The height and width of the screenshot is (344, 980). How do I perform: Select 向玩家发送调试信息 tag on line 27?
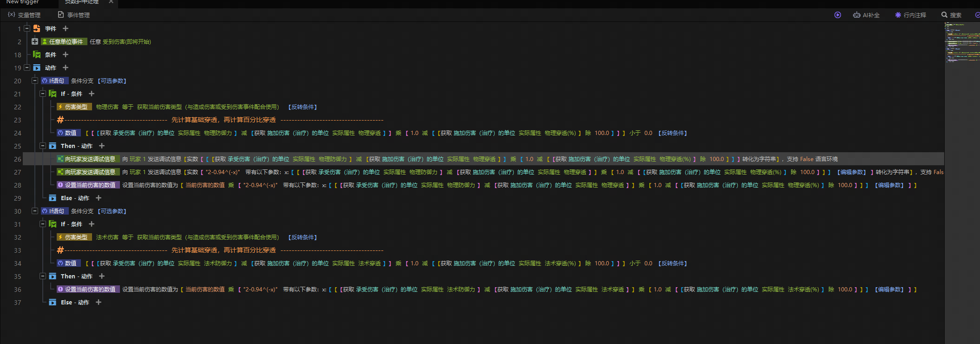[88, 172]
